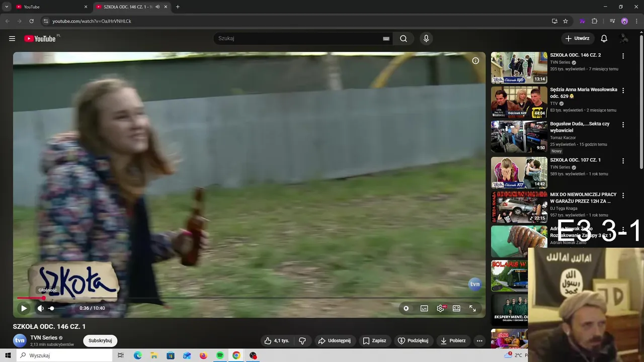Click the youtube.com address bar

click(297, 21)
